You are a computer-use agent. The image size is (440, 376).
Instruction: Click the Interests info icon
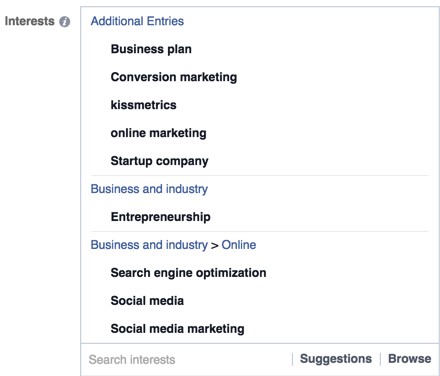pyautogui.click(x=65, y=22)
